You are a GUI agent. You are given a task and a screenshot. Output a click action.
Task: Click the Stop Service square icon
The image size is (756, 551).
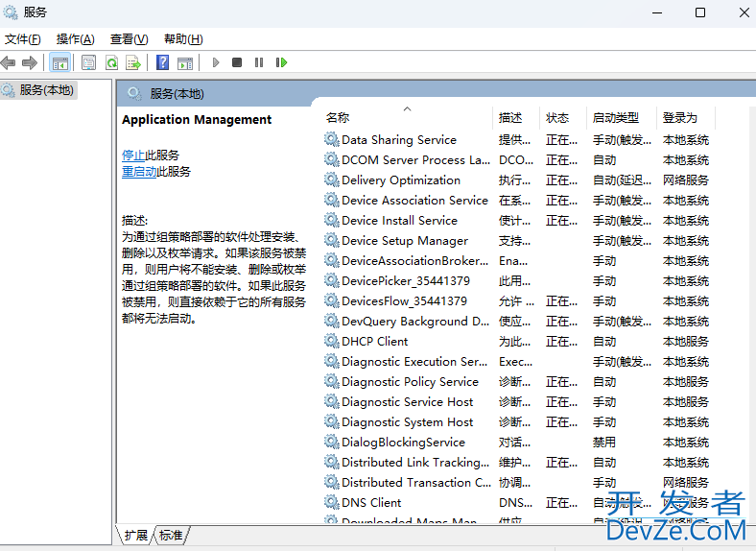tap(237, 62)
